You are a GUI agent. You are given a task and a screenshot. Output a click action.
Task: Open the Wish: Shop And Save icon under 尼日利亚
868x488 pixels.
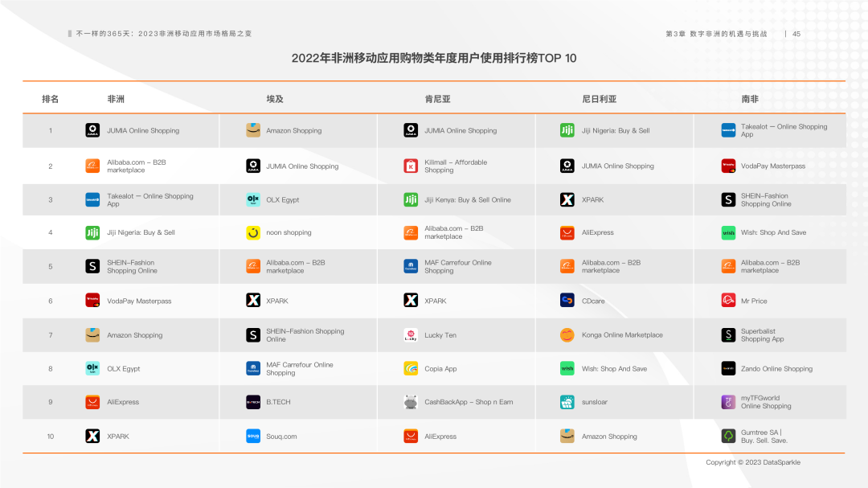[567, 367]
